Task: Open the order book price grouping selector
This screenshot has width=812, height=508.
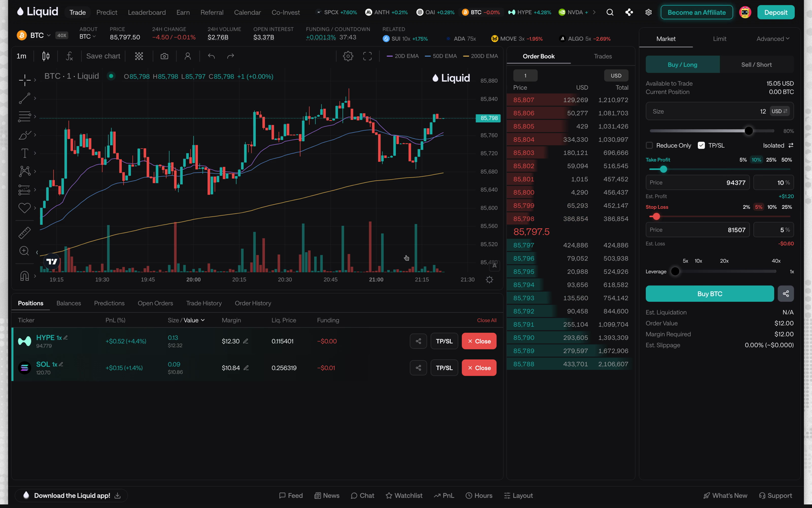Action: coord(525,76)
